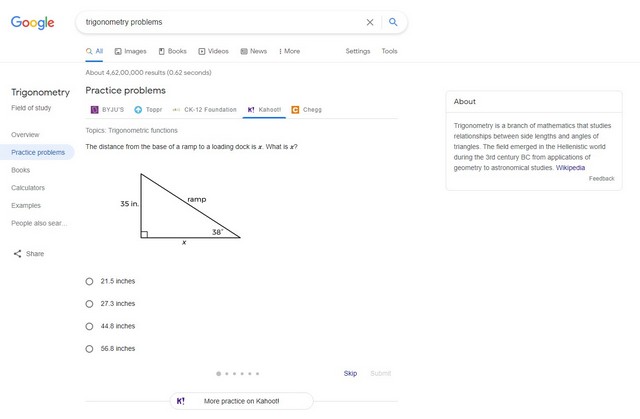Open the Settings menu

[x=358, y=51]
